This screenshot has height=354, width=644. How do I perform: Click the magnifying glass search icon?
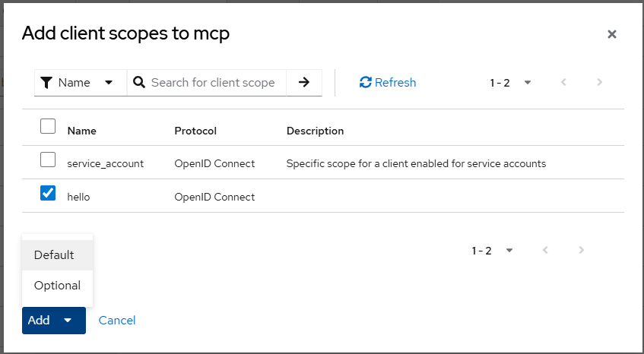[x=139, y=83]
